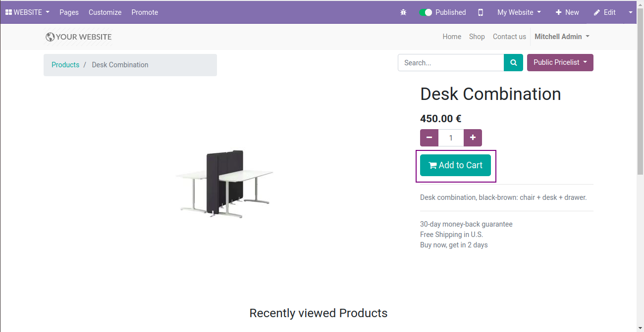Click the pencil Edit button
Image resolution: width=644 pixels, height=332 pixels.
604,12
